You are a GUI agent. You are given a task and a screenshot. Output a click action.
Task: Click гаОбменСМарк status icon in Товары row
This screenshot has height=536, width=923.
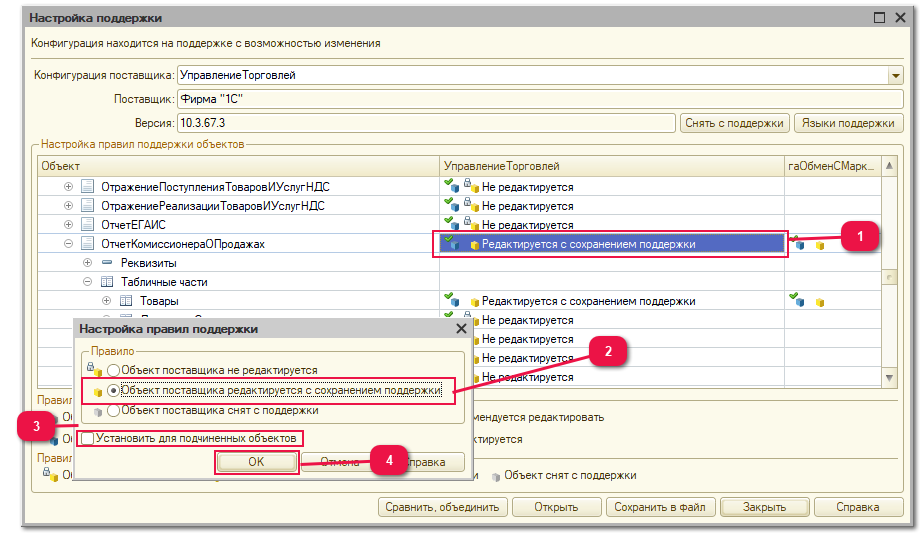[798, 299]
